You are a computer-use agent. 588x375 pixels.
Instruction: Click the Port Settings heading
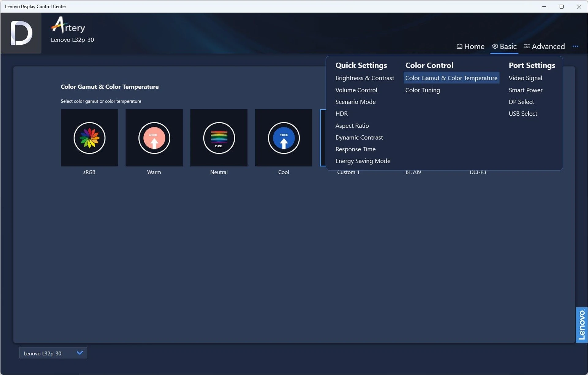click(532, 65)
